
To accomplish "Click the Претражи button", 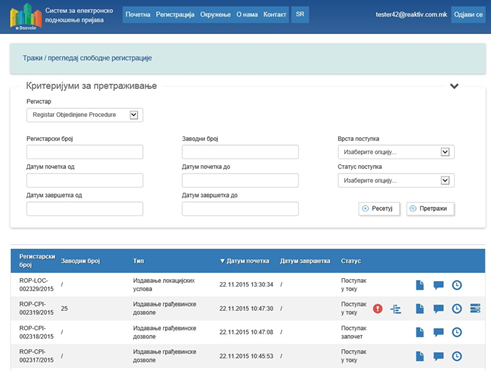I will click(x=430, y=209).
